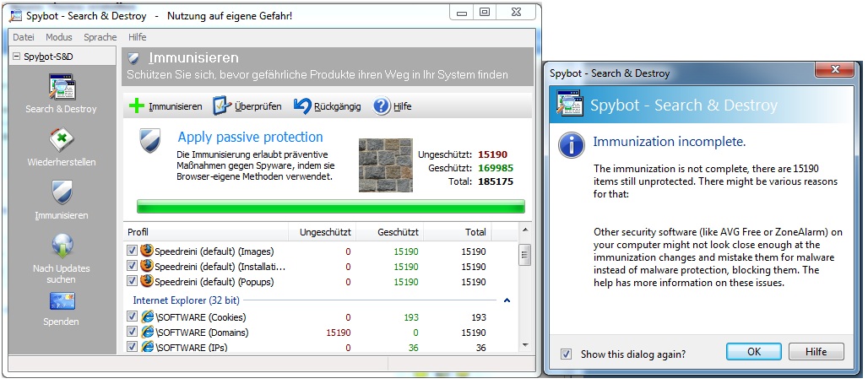
Task: Click Ungeschützt summary value 15190
Action: pos(492,154)
